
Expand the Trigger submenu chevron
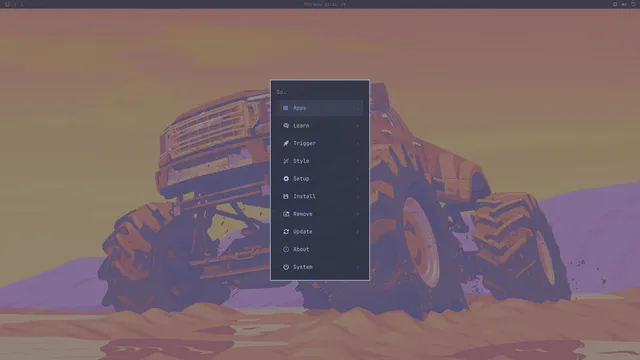pyautogui.click(x=358, y=144)
